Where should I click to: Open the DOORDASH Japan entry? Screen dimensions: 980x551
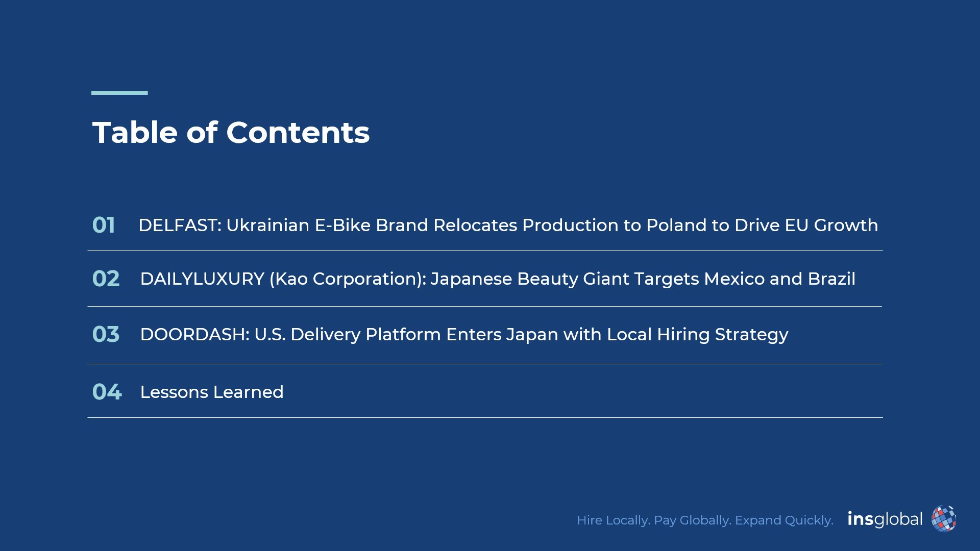click(x=464, y=335)
